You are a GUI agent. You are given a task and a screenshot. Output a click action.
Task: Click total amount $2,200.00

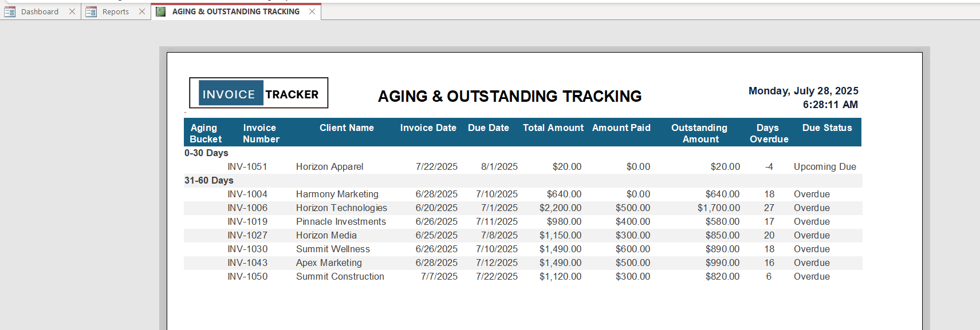[x=560, y=208]
